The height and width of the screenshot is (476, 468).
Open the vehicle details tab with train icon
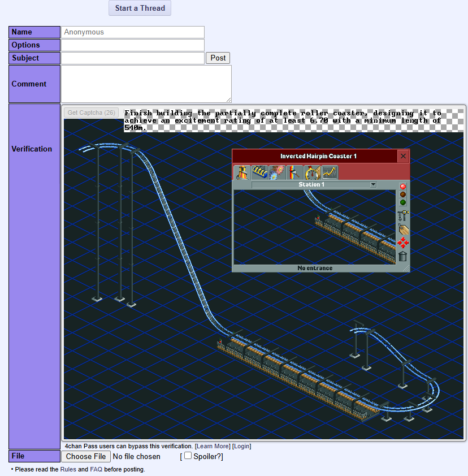coord(259,172)
